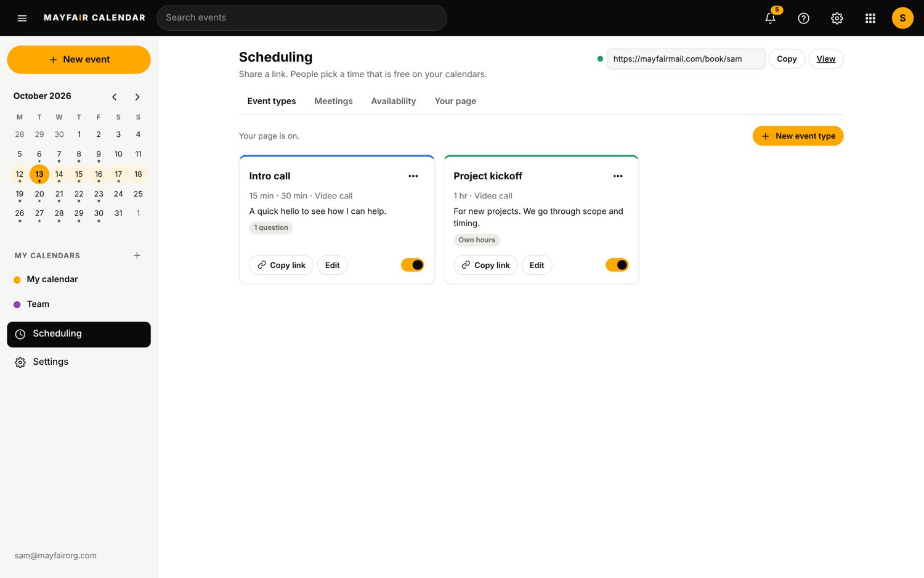Image resolution: width=924 pixels, height=578 pixels.
Task: Open Scheduling in the sidebar
Action: click(x=79, y=334)
